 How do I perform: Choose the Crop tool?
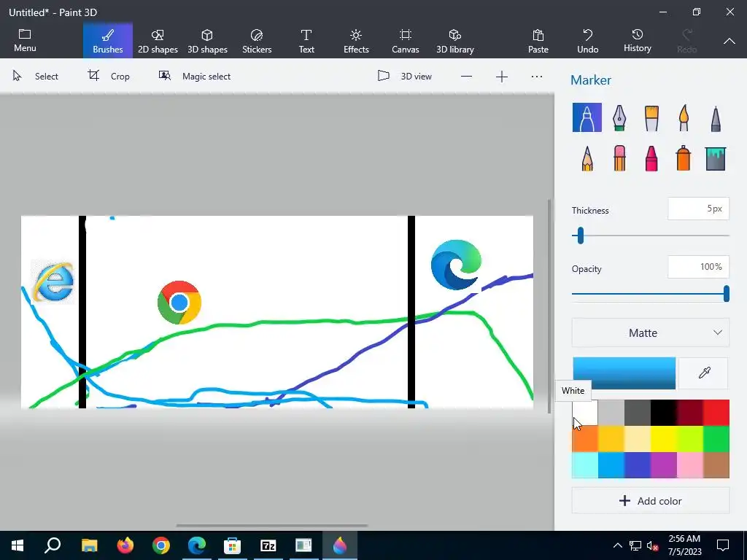[109, 76]
